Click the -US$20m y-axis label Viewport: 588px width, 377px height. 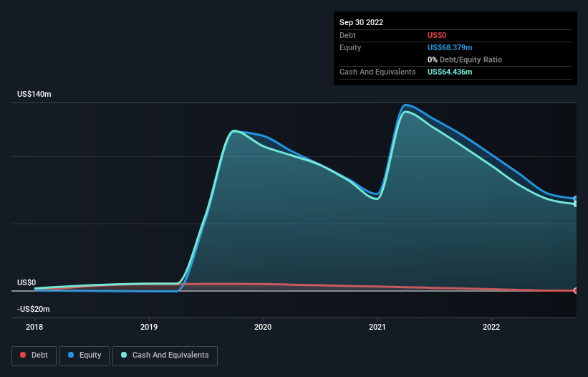pos(34,309)
